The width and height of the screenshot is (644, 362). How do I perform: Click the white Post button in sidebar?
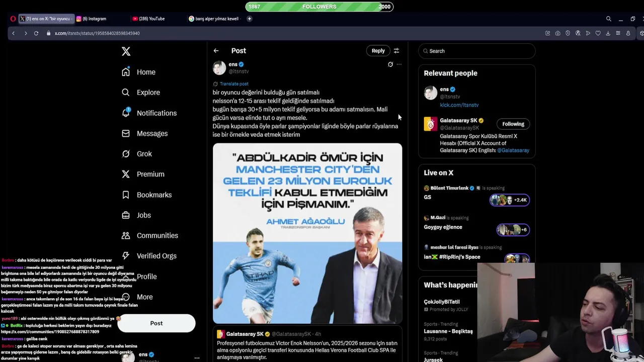[156, 323]
